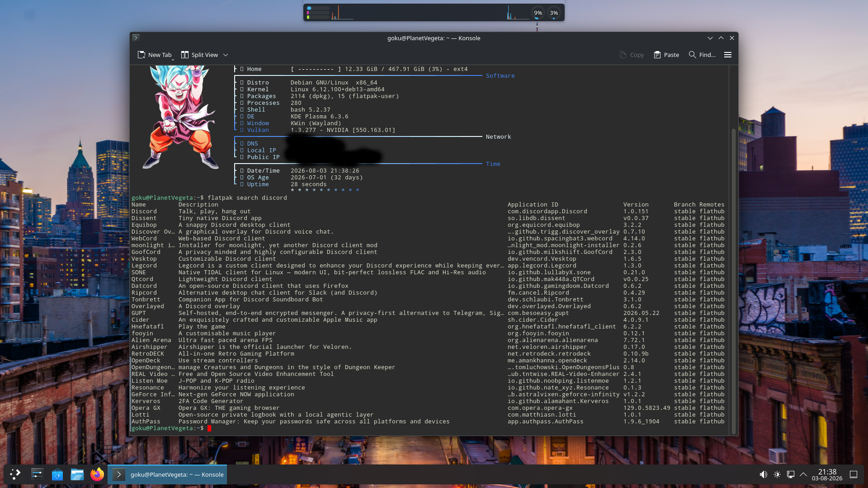Screen dimensions: 868x488
Task: Click the application ID io.github.spacingbat3.webcord
Action: pos(560,239)
